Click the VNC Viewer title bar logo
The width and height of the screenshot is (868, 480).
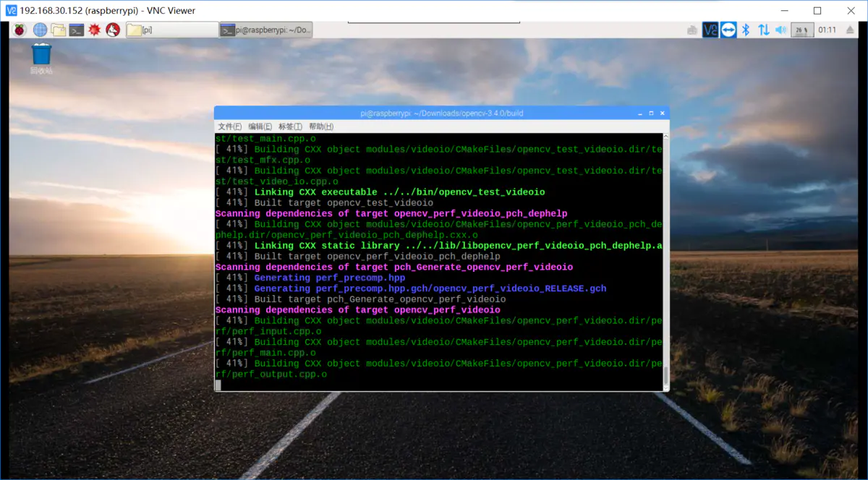pyautogui.click(x=12, y=10)
